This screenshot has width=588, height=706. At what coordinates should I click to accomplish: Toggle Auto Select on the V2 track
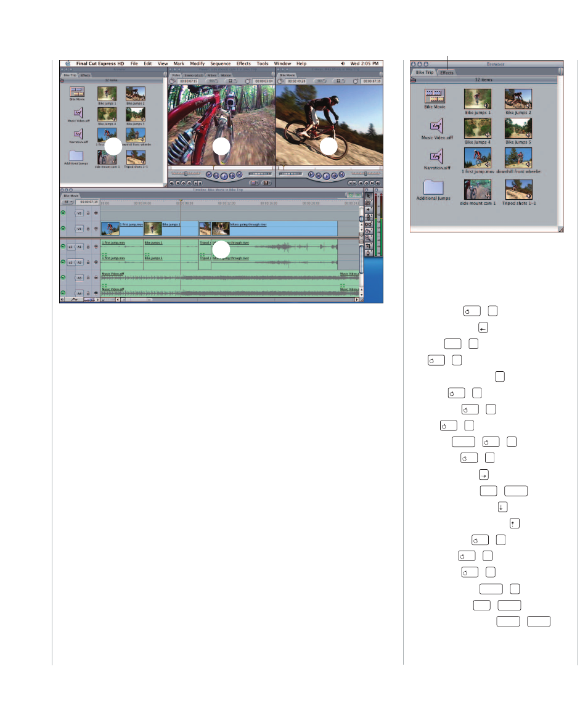point(96,213)
